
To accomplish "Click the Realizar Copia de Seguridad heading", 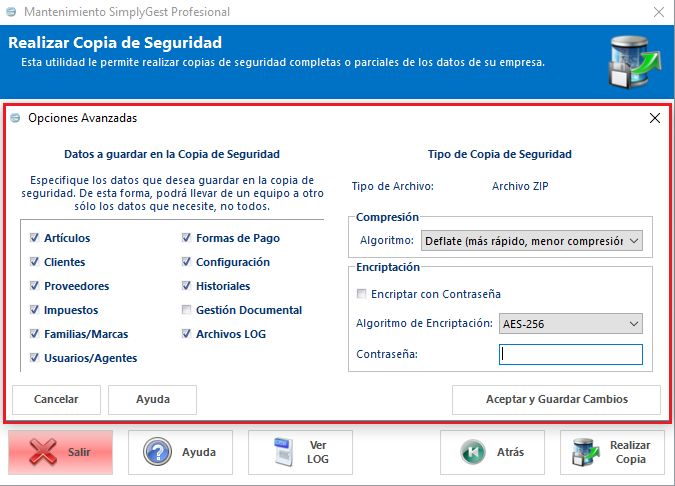I will [115, 43].
